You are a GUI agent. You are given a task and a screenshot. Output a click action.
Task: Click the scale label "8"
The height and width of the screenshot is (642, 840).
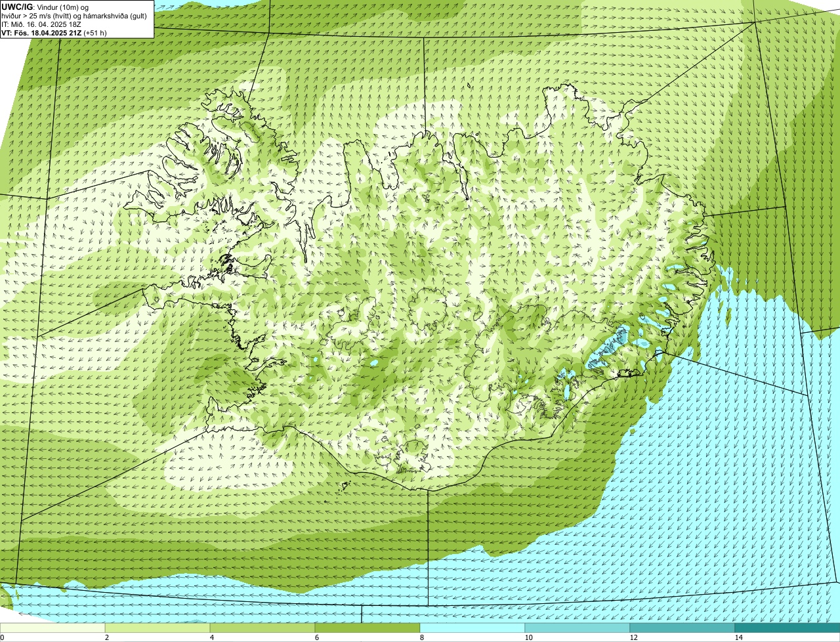click(421, 637)
